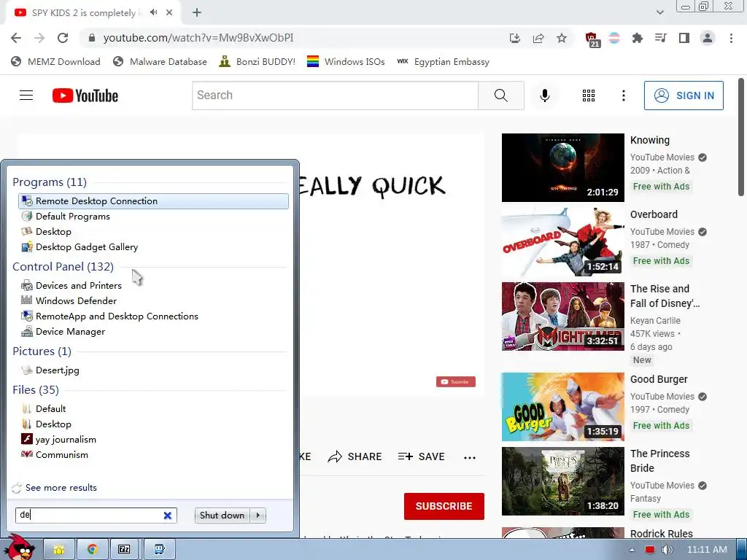Click the Shut down button
747x560 pixels.
point(222,516)
